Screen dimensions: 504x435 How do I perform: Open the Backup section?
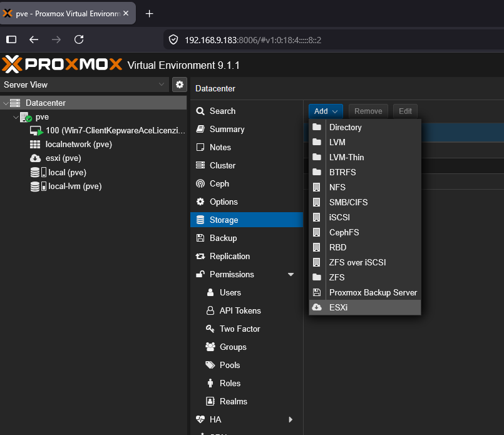pos(247,238)
